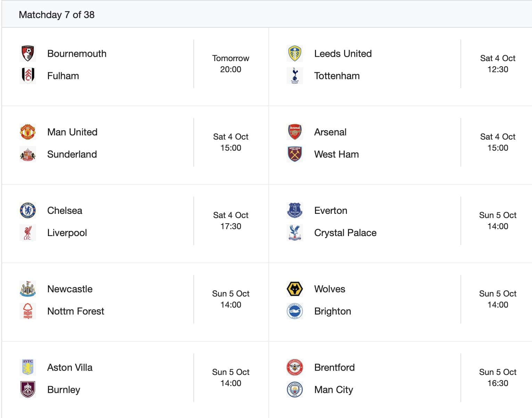Click the Tottenham cockerel crest
The height and width of the screenshot is (418, 532).
pos(295,76)
